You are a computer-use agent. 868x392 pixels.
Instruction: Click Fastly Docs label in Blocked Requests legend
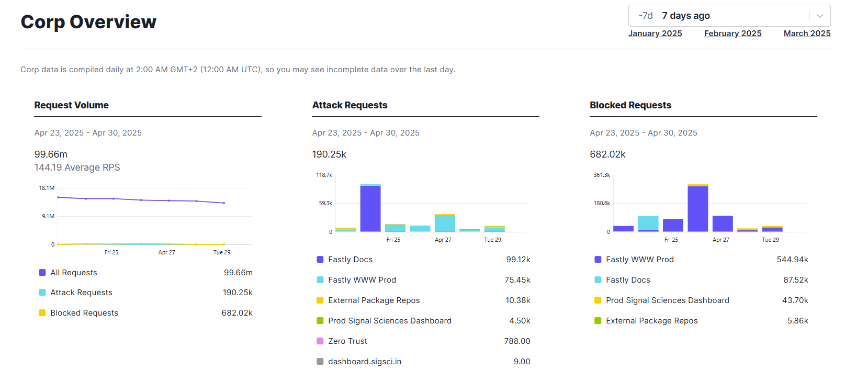coord(628,280)
